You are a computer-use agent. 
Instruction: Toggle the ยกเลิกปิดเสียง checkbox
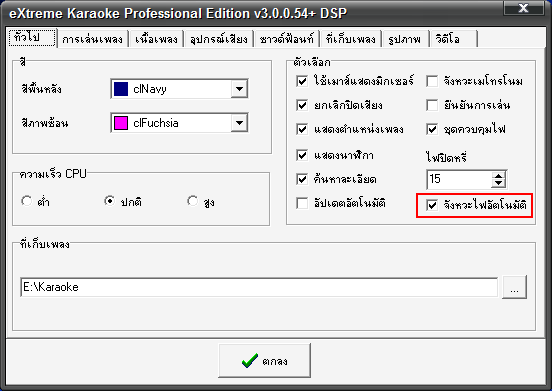tap(302, 105)
